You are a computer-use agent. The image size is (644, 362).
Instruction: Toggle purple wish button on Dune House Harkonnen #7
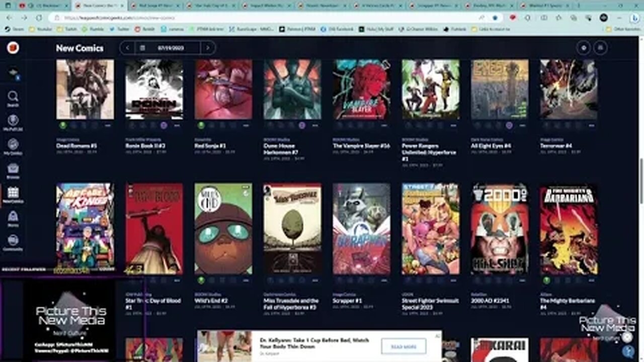click(x=301, y=125)
